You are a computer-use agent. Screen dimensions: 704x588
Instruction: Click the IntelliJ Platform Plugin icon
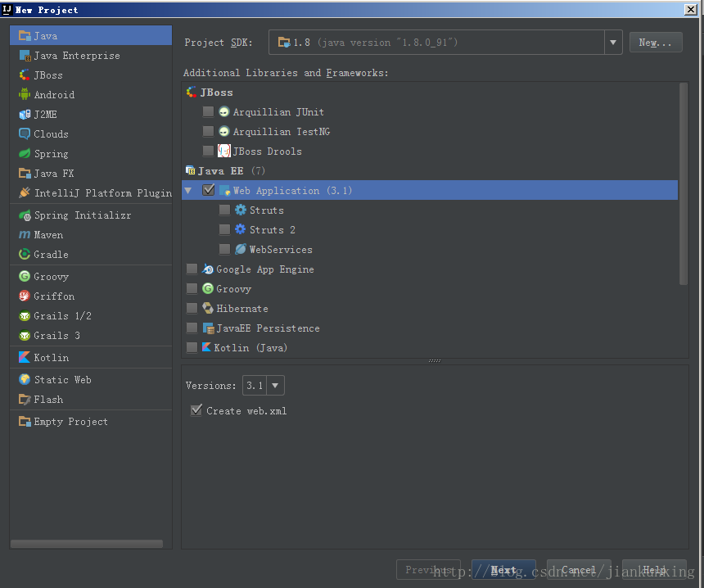(x=25, y=192)
